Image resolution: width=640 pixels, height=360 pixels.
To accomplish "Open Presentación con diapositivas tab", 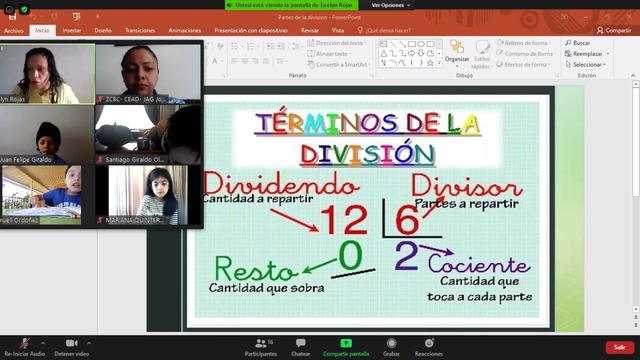I will [x=251, y=31].
